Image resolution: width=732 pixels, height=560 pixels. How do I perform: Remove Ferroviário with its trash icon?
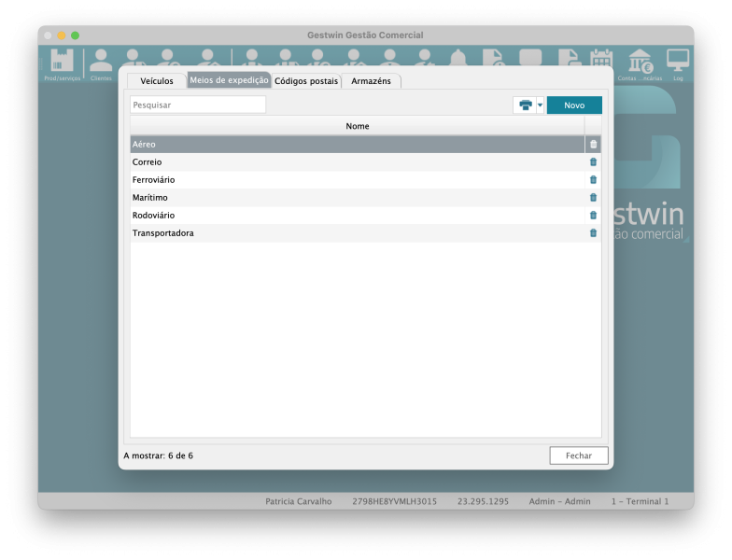[x=593, y=180]
